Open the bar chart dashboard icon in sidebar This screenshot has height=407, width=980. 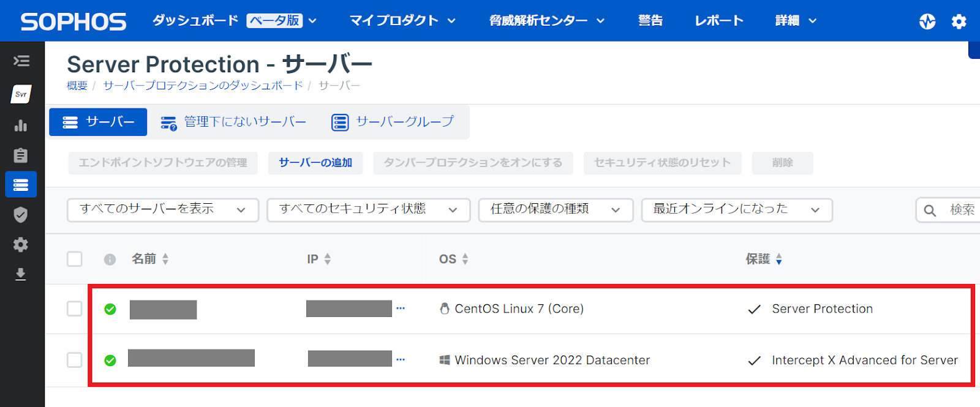tap(21, 125)
